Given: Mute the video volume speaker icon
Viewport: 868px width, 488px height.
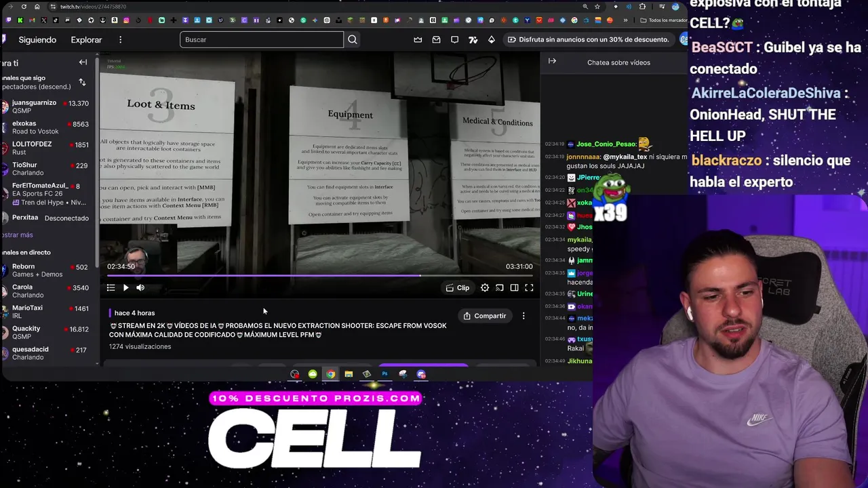Looking at the screenshot, I should tap(140, 288).
